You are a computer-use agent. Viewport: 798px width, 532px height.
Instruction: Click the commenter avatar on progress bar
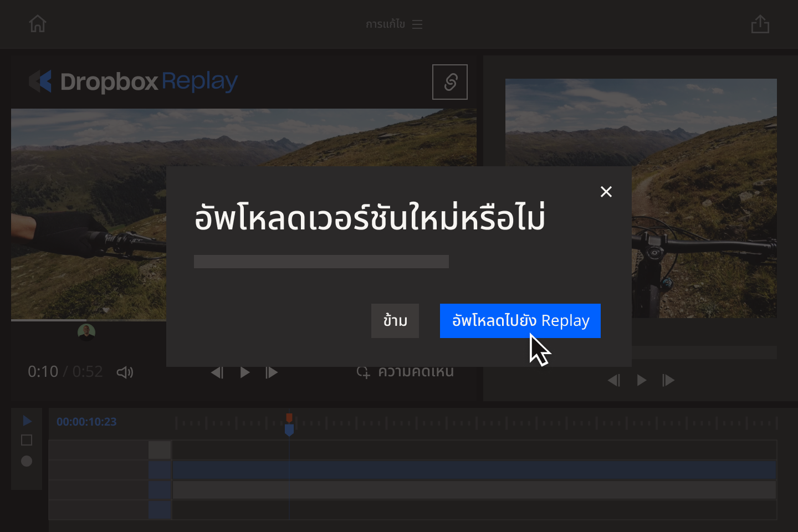(86, 332)
